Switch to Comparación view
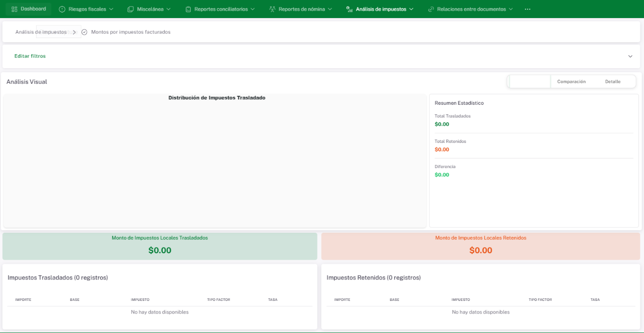 (x=571, y=82)
